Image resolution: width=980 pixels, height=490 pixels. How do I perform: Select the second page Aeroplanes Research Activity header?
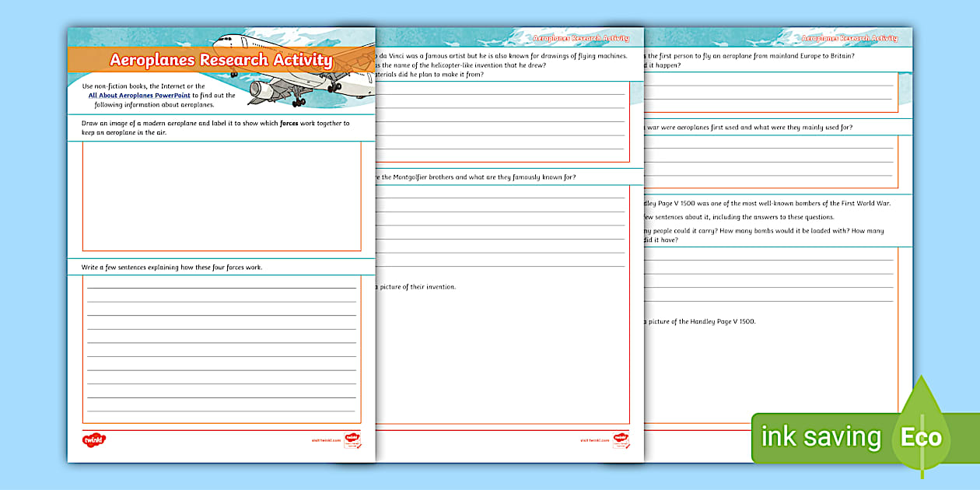pyautogui.click(x=578, y=38)
